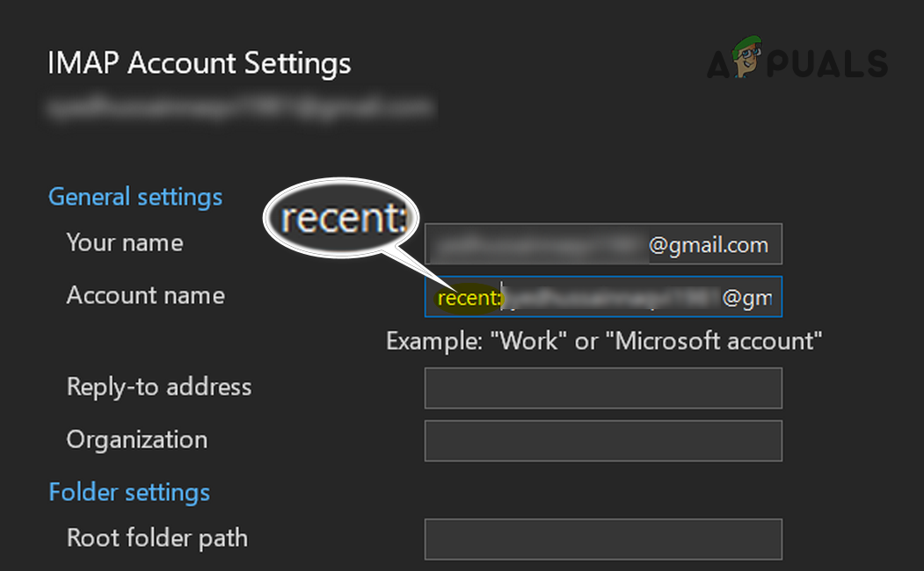Click the Appuals logo

click(x=797, y=61)
